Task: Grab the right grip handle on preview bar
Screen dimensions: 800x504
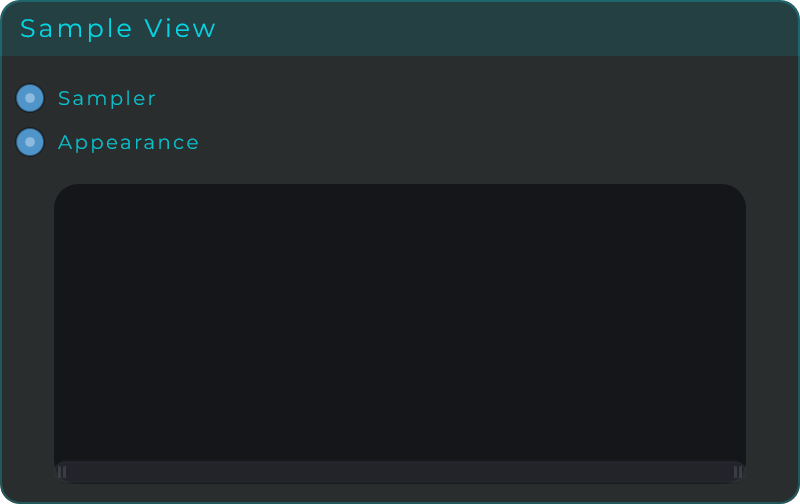Action: 738,472
